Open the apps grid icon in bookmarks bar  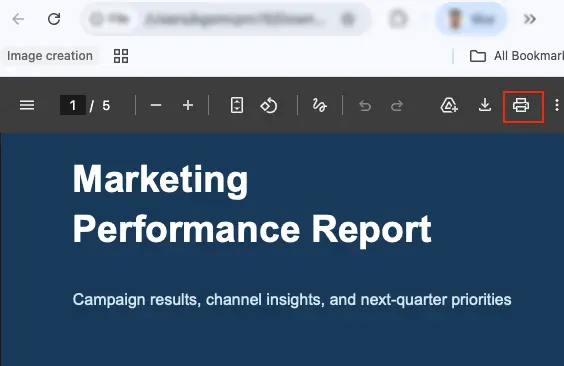121,56
